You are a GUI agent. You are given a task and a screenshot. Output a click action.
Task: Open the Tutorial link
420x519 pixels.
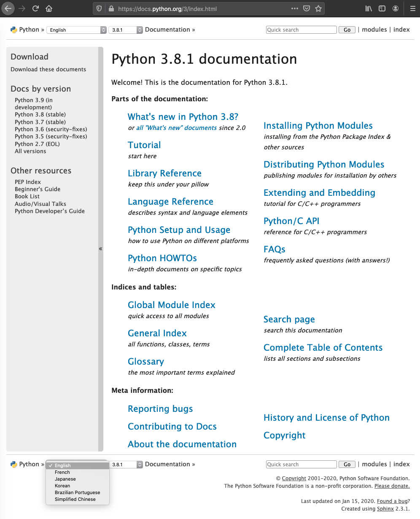click(x=144, y=145)
